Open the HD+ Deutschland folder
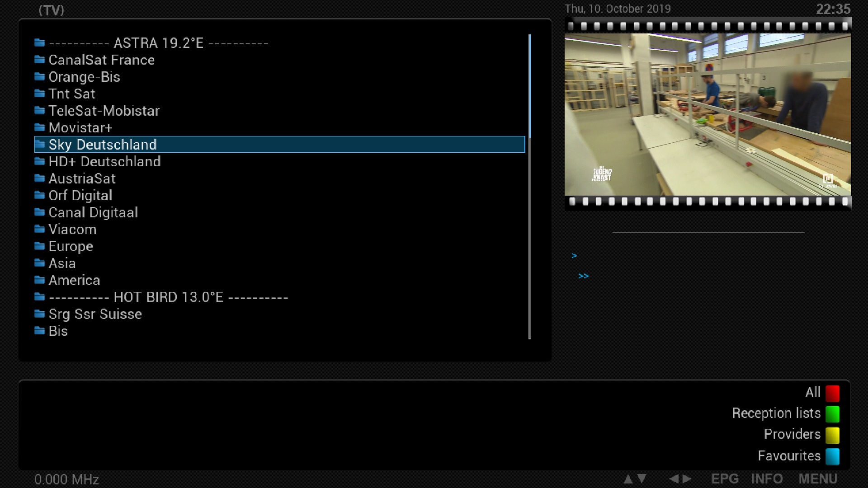This screenshot has height=488, width=868. tap(104, 161)
